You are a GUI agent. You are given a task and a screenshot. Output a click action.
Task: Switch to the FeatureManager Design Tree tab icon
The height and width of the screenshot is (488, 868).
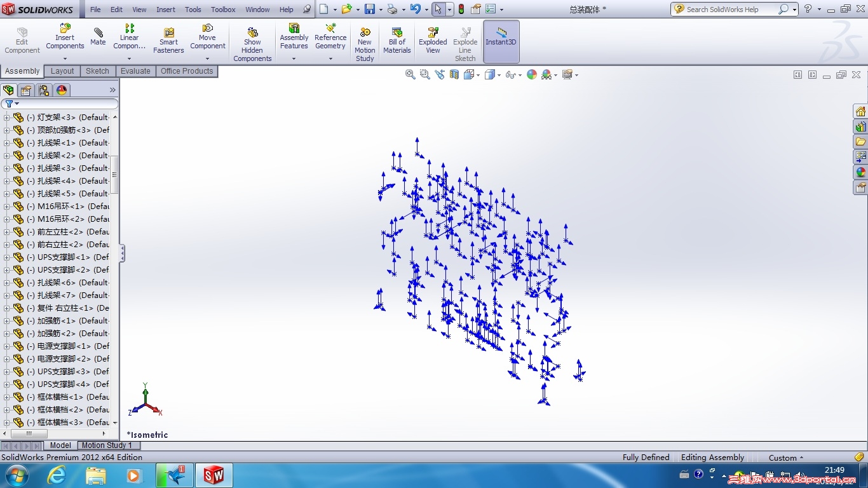[9, 90]
